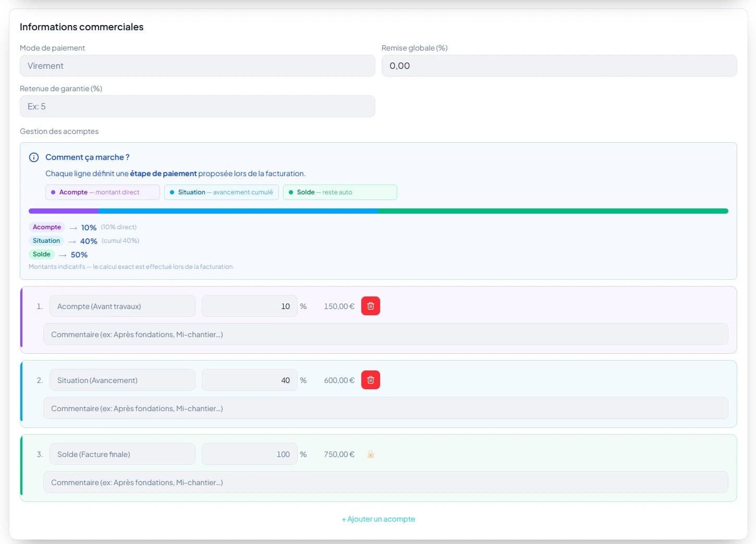Delete the Situation (Avancement) row

click(370, 380)
